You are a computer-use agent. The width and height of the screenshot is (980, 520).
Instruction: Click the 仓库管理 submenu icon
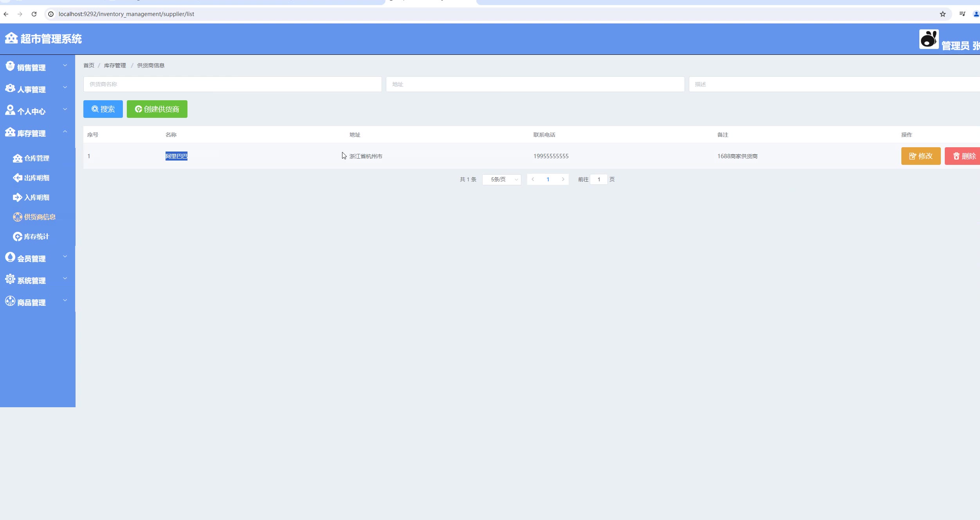point(18,158)
